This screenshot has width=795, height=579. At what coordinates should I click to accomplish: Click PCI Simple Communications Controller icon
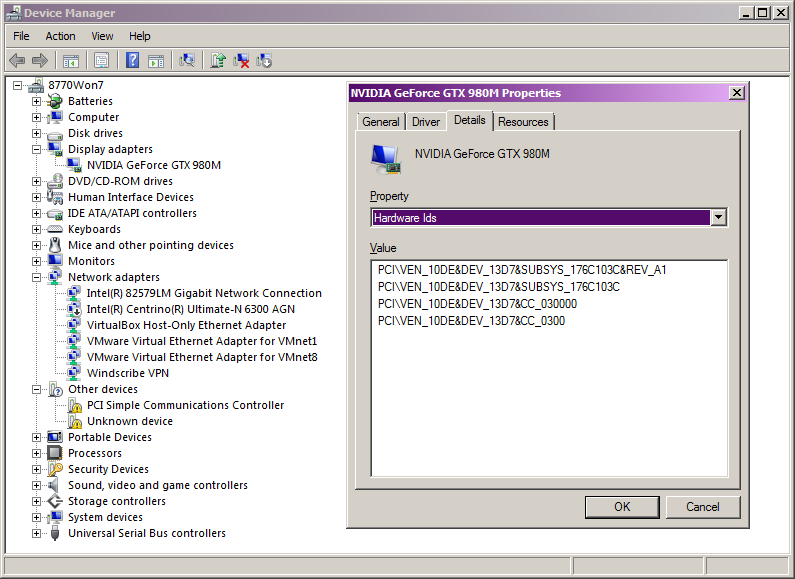[x=75, y=406]
